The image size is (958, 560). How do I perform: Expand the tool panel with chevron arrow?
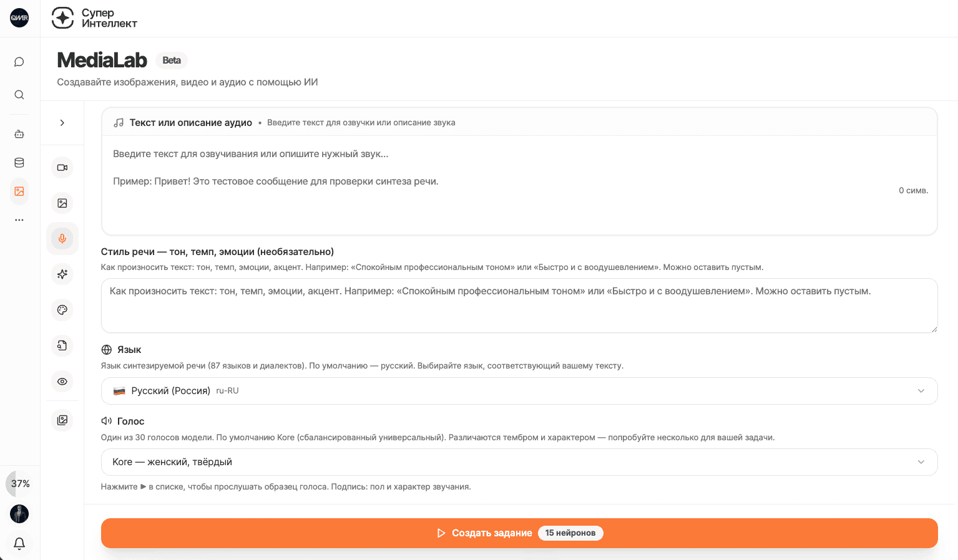coord(62,123)
